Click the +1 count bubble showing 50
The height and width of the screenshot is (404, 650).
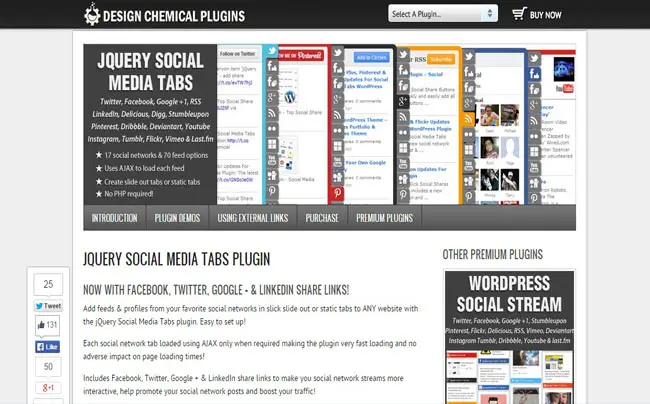[48, 367]
